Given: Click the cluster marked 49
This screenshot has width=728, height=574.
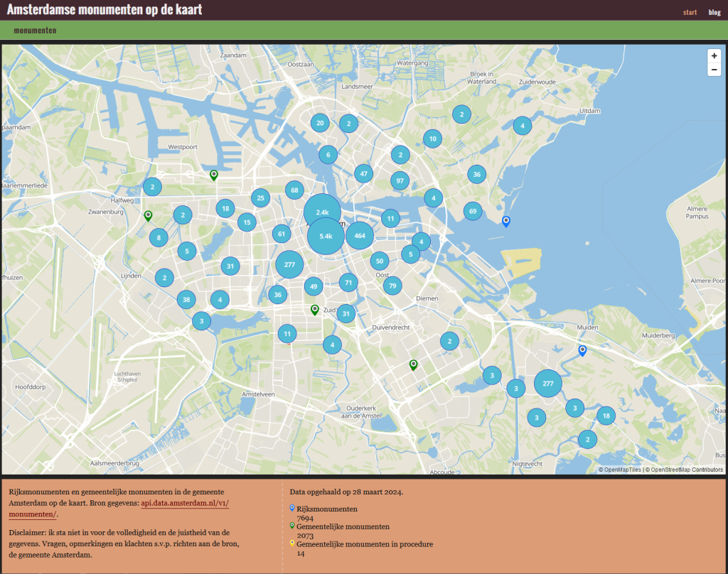Looking at the screenshot, I should 314,286.
